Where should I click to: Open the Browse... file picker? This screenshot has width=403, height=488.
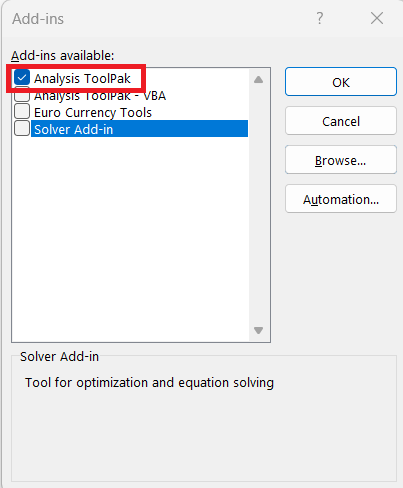[x=341, y=160]
